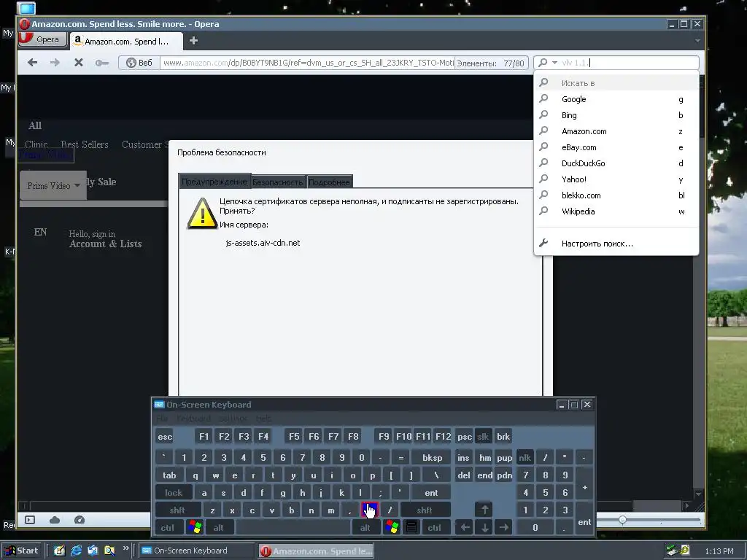Image resolution: width=747 pixels, height=560 pixels.
Task: Toggle the slk scroll lock key
Action: (x=483, y=436)
